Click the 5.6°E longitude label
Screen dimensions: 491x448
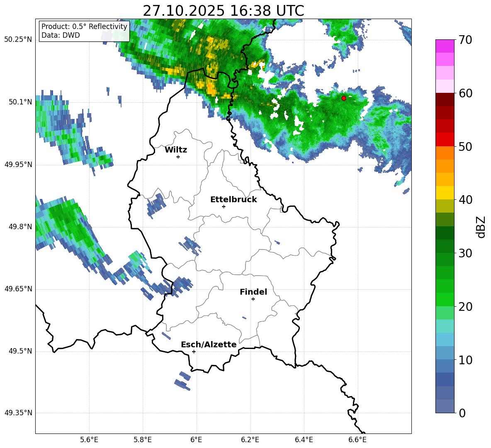(89, 440)
